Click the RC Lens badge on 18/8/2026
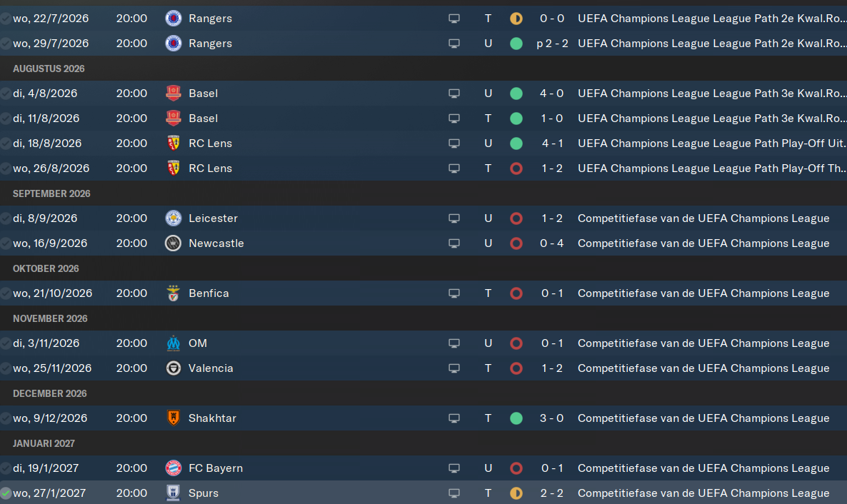The height and width of the screenshot is (504, 847). 174,143
